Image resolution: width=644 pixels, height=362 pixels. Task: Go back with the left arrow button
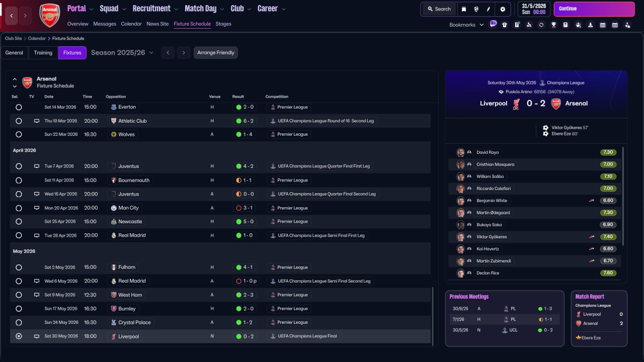12,16
